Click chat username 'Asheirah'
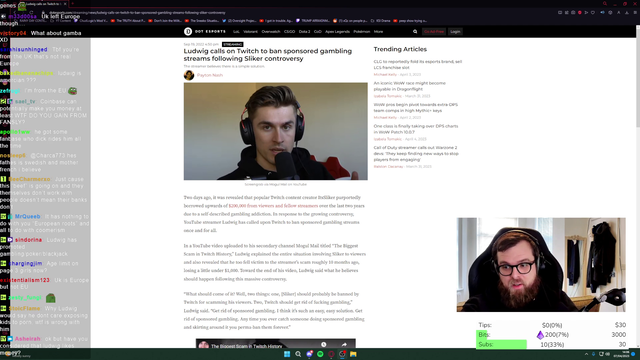 click(x=27, y=339)
